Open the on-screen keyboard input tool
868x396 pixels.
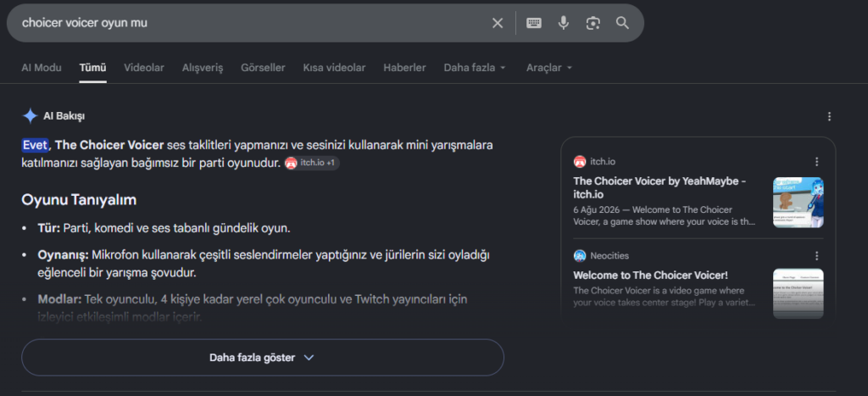pyautogui.click(x=534, y=23)
